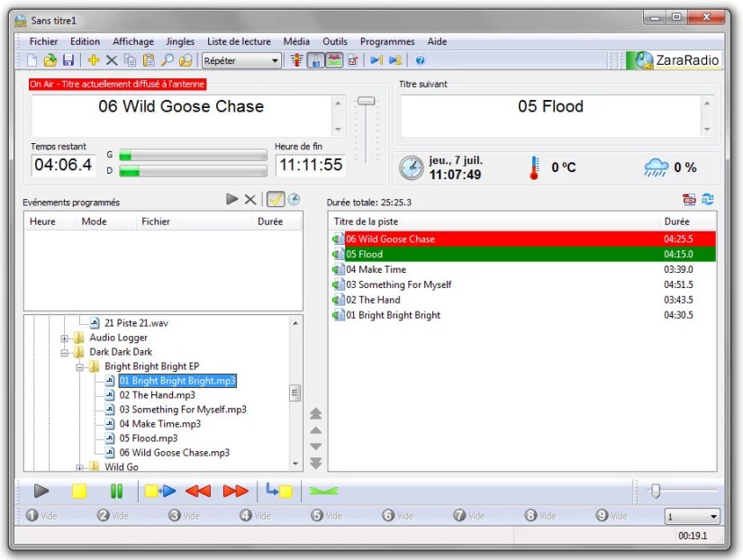Open the Liste de lecture menu
The height and width of the screenshot is (560, 743).
click(x=240, y=41)
